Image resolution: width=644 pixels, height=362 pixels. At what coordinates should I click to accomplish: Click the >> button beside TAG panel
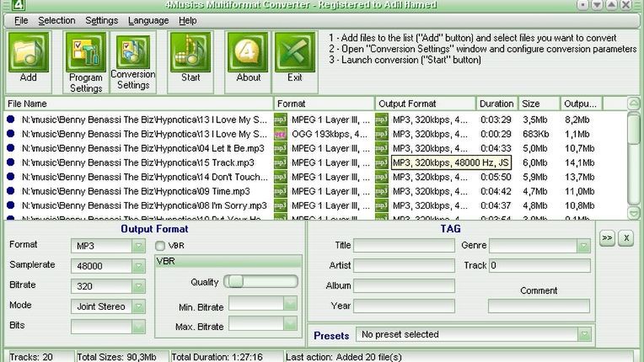[606, 238]
